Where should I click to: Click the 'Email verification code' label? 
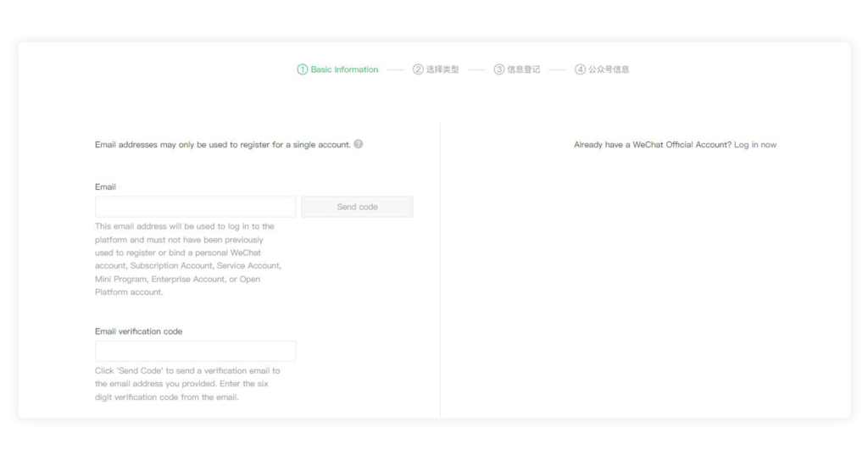138,331
